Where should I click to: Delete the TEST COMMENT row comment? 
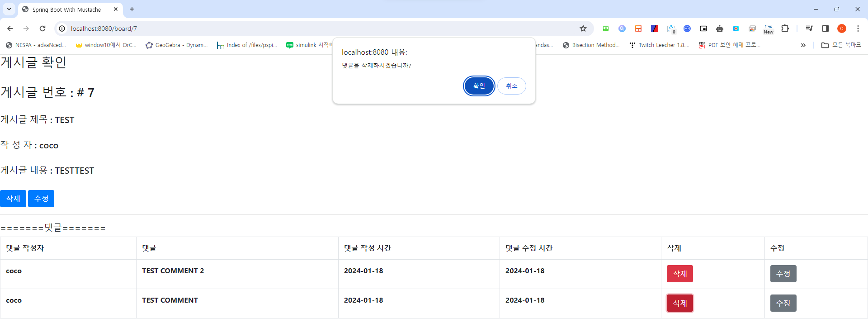679,303
